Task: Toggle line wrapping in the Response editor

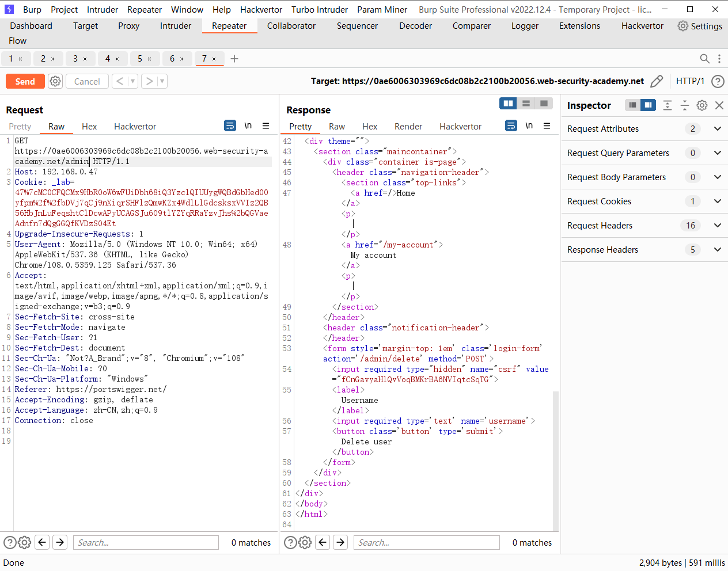Action: point(511,125)
